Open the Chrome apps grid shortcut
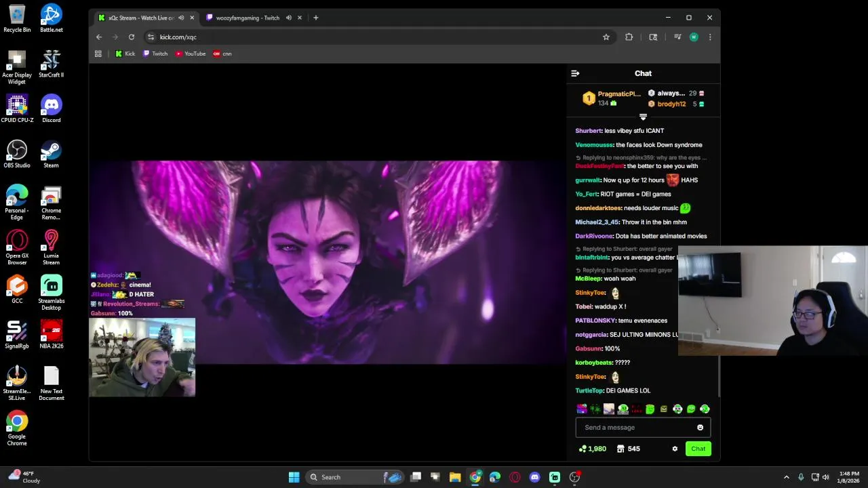 point(98,54)
